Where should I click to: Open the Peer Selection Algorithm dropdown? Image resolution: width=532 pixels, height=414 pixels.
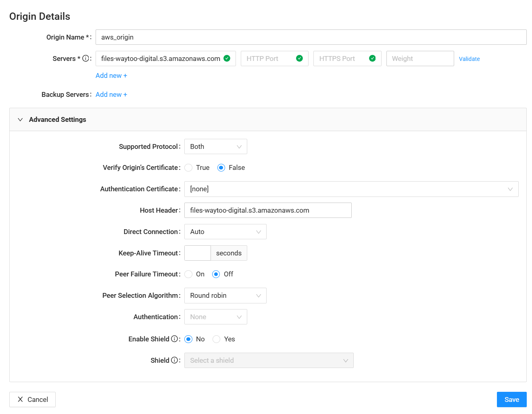225,295
